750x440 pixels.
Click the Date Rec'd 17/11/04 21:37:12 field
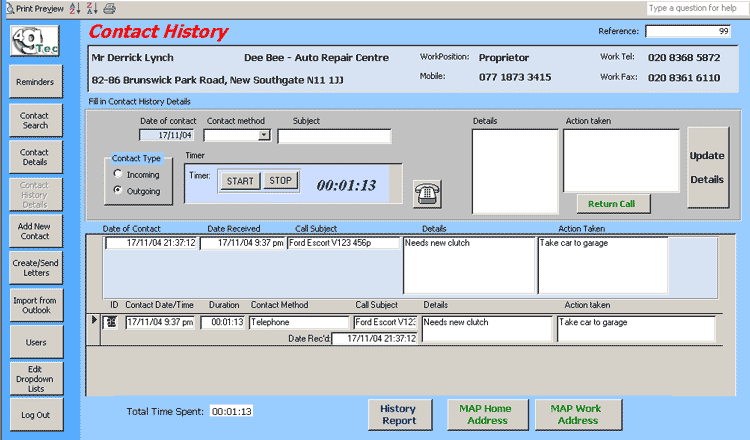[375, 339]
